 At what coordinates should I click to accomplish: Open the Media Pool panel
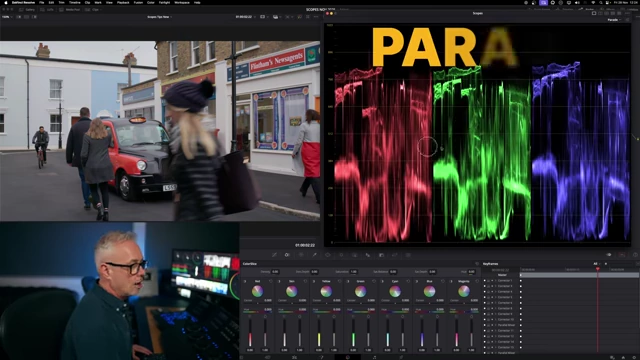click(x=70, y=9)
